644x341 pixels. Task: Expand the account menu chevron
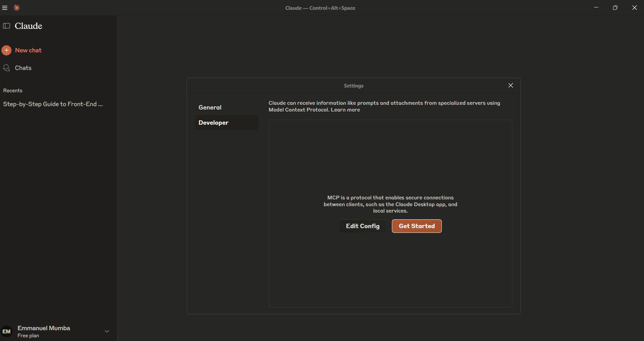(x=107, y=331)
